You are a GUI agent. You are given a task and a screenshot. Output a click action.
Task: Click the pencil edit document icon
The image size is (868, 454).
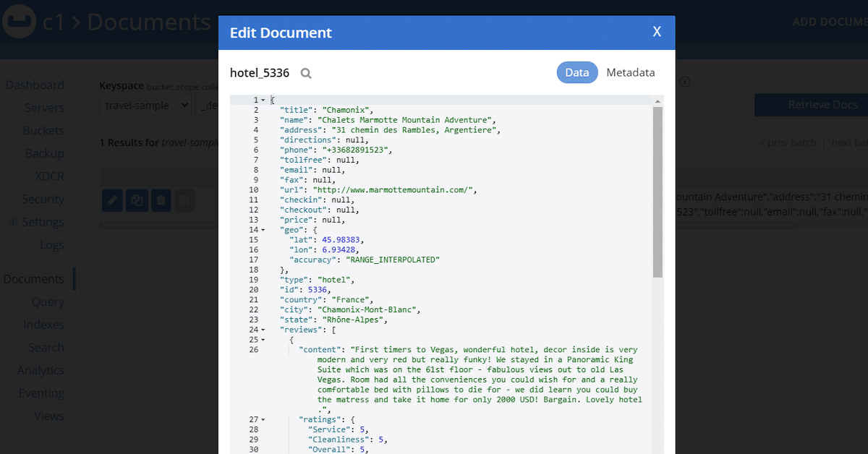point(112,201)
